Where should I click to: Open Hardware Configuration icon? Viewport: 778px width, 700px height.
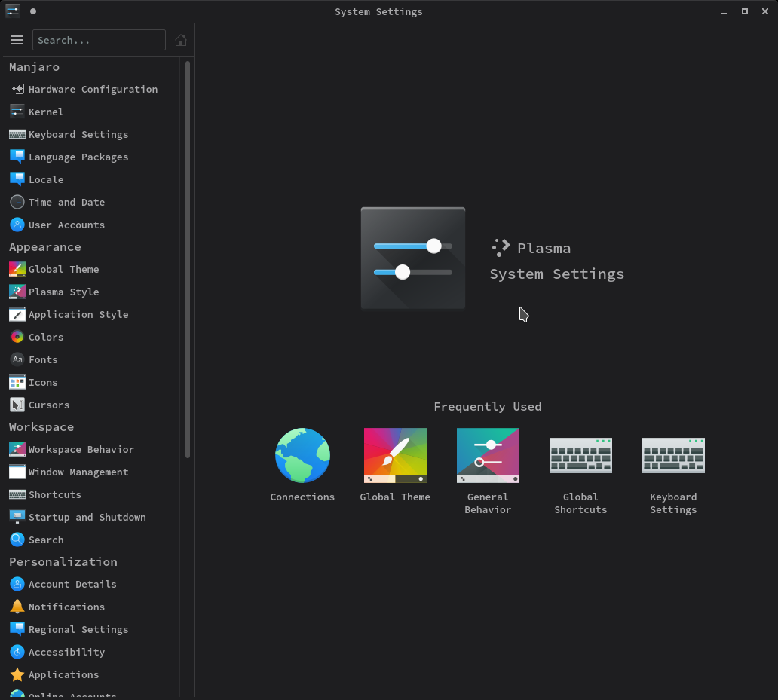pos(17,89)
